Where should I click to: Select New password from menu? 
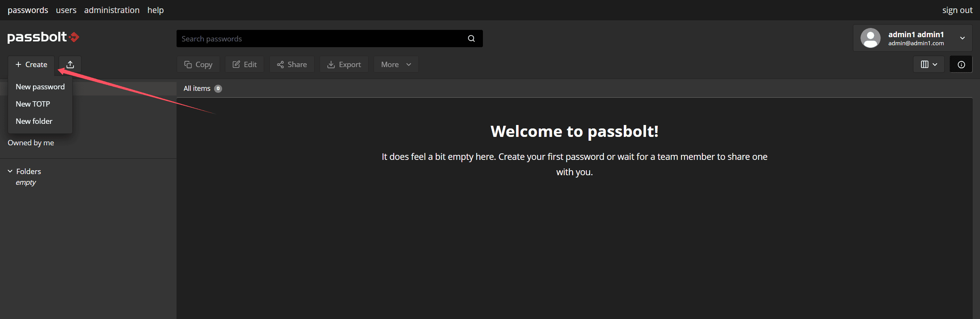[x=40, y=87]
